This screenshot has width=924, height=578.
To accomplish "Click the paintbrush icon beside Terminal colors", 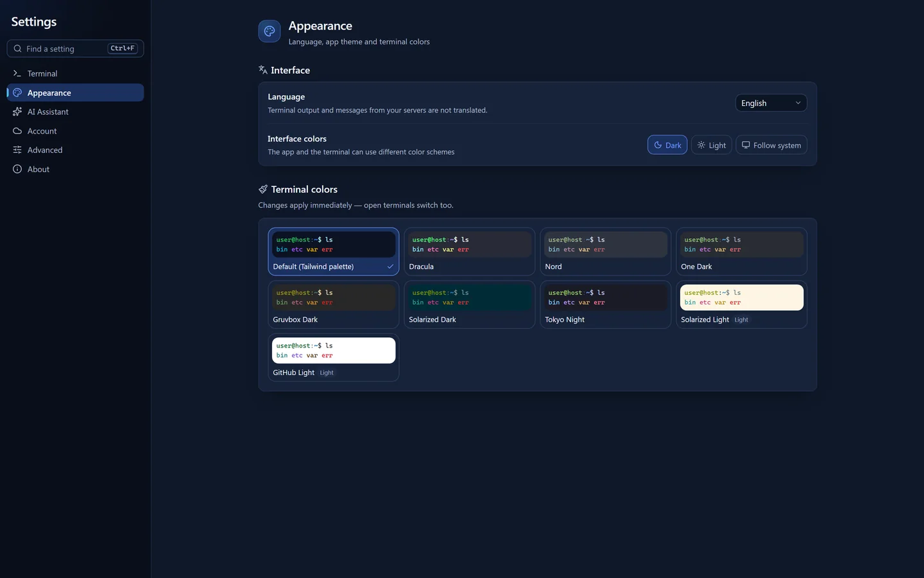I will 263,189.
